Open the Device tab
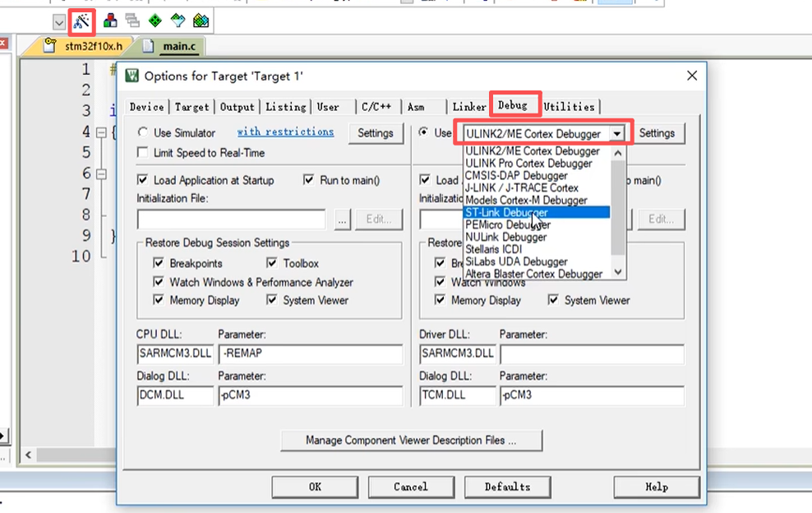Image resolution: width=812 pixels, height=513 pixels. pos(146,107)
